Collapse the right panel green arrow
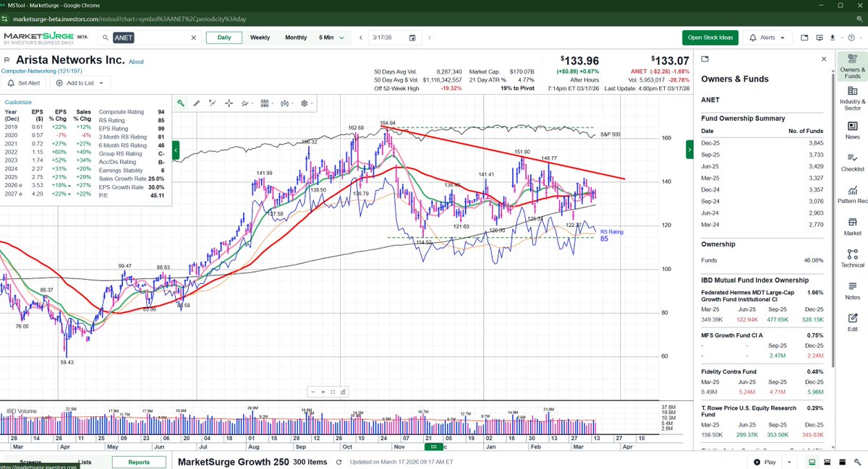Viewport: 868px width, 469px height. (x=689, y=148)
